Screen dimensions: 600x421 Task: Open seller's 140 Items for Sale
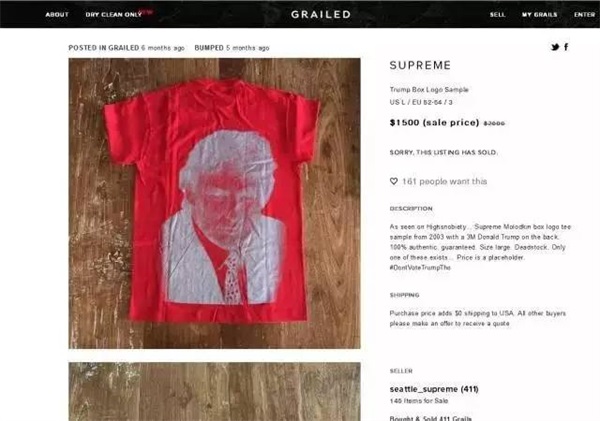click(x=419, y=401)
